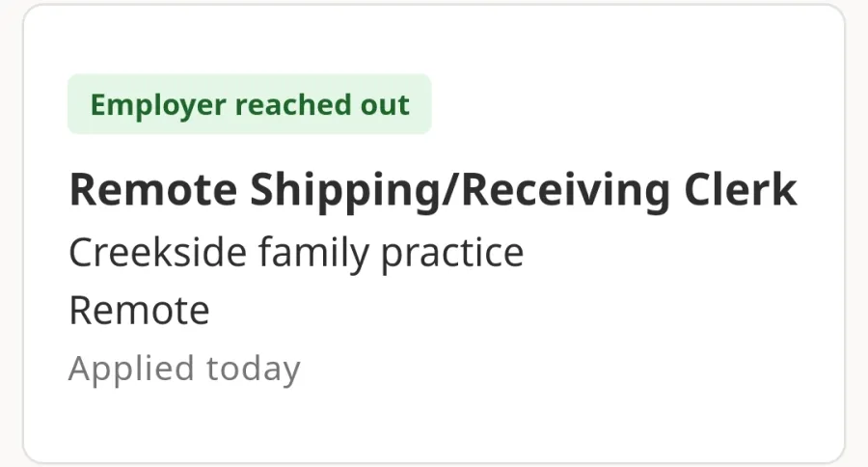The width and height of the screenshot is (868, 467).
Task: Click the word Clerk in the job title
Action: (x=741, y=189)
